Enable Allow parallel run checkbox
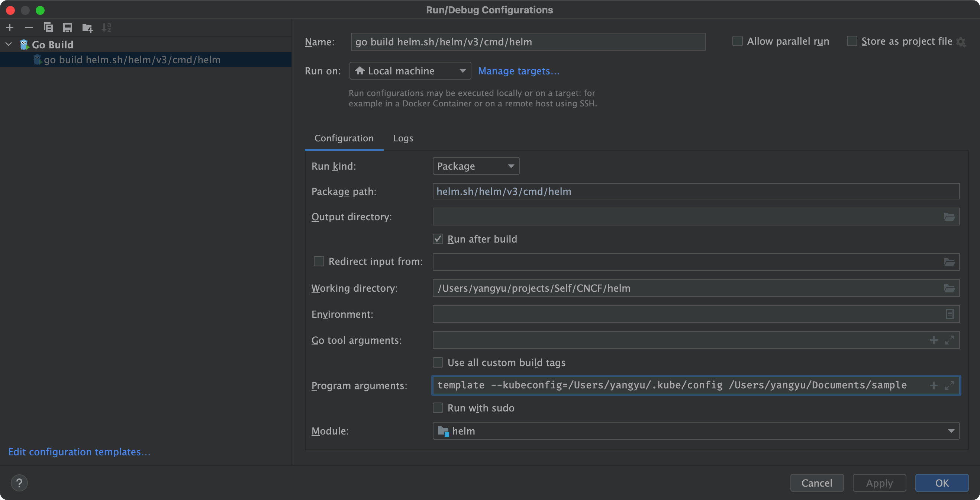980x500 pixels. (x=737, y=41)
